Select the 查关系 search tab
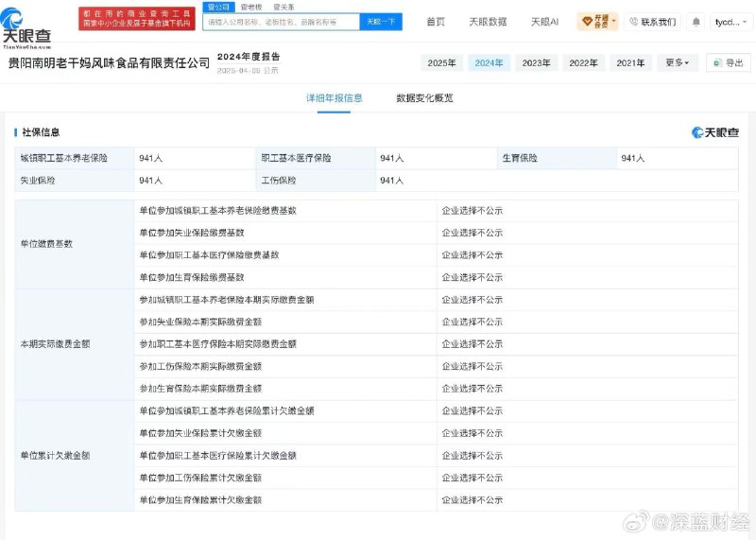This screenshot has width=756, height=540. click(283, 7)
